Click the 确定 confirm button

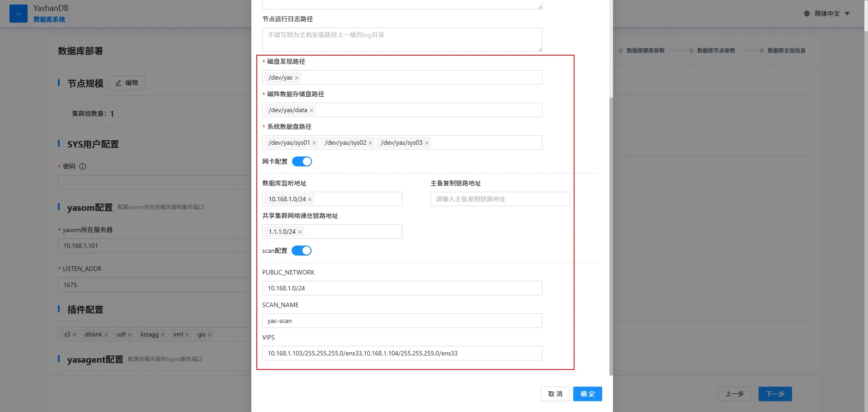pos(587,394)
